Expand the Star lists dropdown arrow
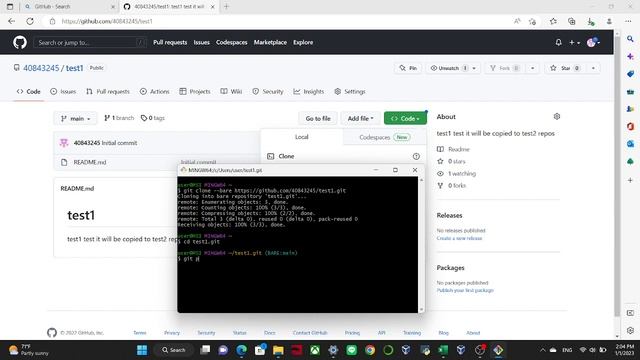The height and width of the screenshot is (360, 640). click(x=593, y=68)
